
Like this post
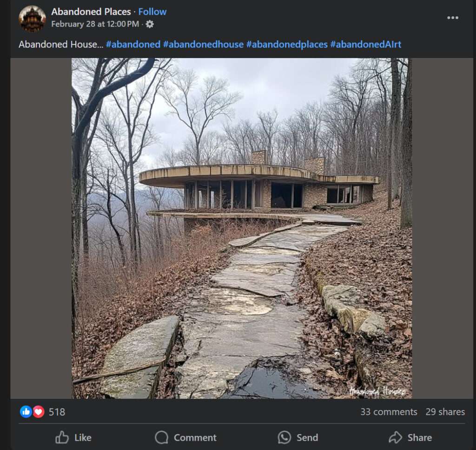click(73, 437)
